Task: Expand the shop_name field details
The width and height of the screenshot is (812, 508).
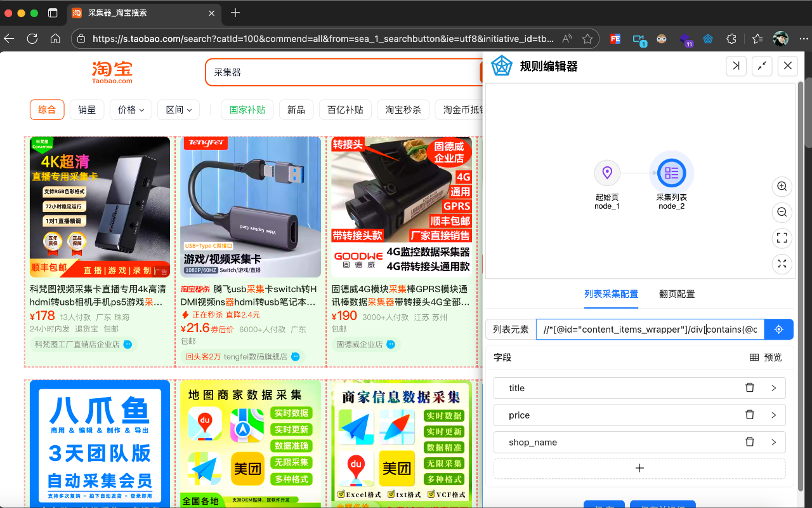Action: (773, 442)
